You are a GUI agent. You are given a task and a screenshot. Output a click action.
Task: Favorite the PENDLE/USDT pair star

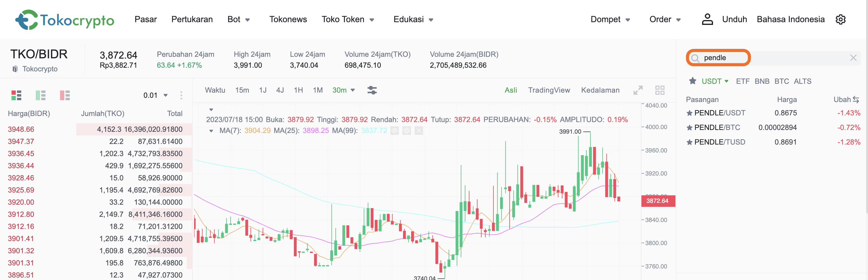689,113
